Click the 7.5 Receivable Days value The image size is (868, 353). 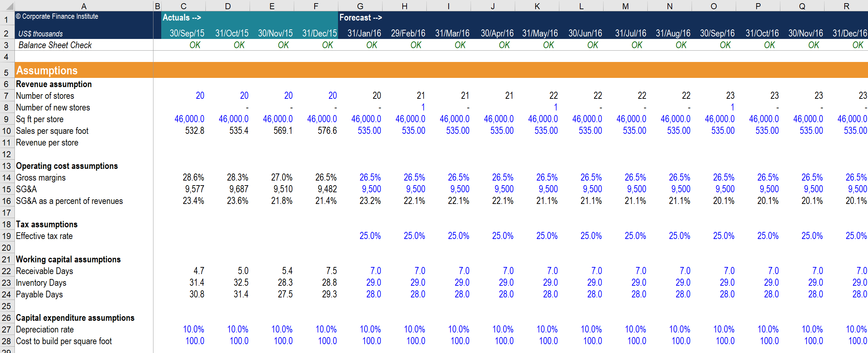click(331, 271)
